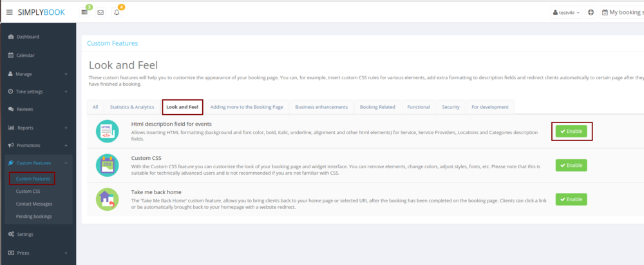The image size is (644, 265).
Task: Enable the Custom CSS feature
Action: [x=571, y=165]
